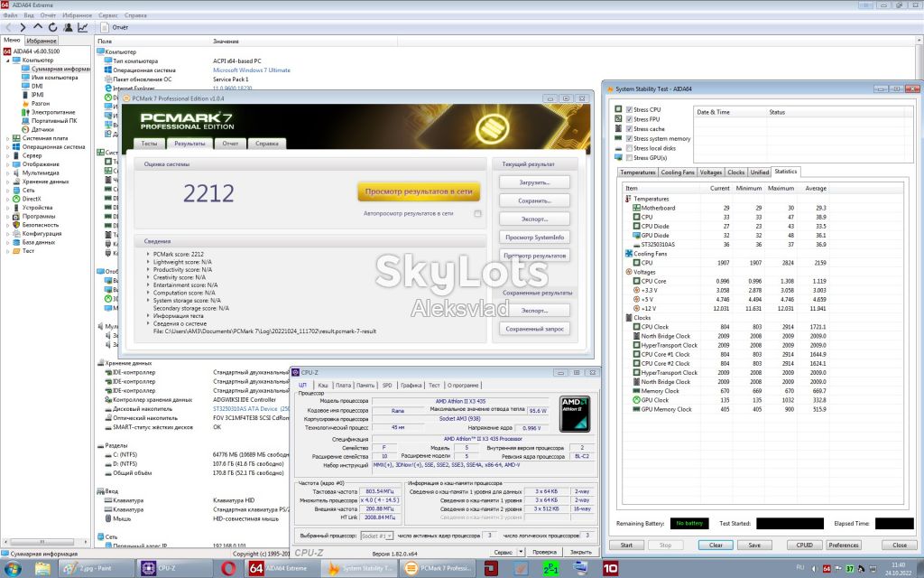Click Загрузить button in PCMark 7

(x=534, y=182)
